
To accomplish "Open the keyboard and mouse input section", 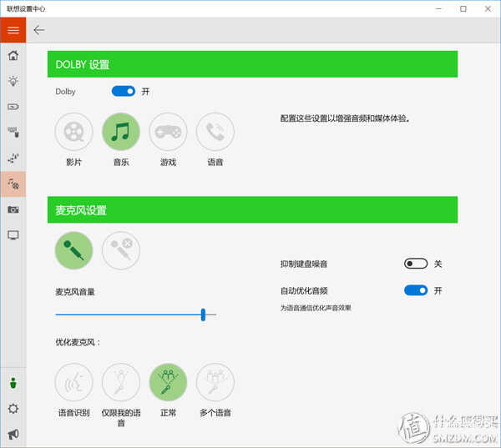I will pyautogui.click(x=13, y=132).
